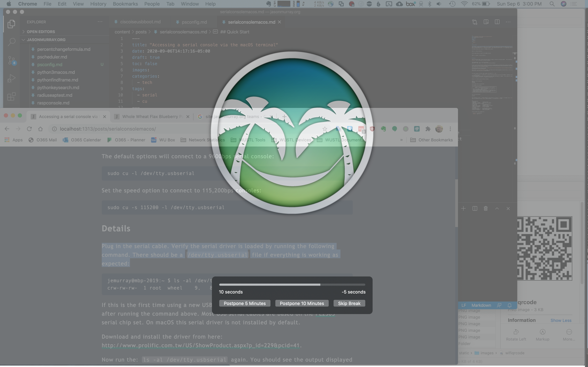Click Rotate Left in Finder preview
This screenshot has width=588, height=367.
pos(516,335)
